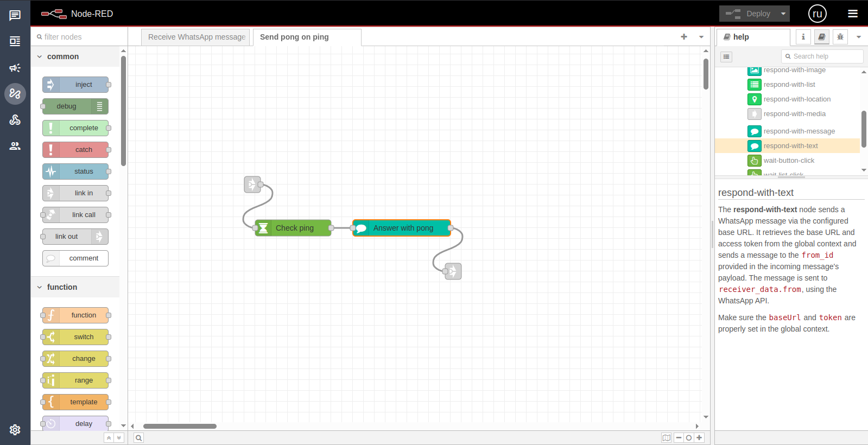The height and width of the screenshot is (445, 868).
Task: Switch to Receive WhatsApp message tab
Action: tap(196, 37)
